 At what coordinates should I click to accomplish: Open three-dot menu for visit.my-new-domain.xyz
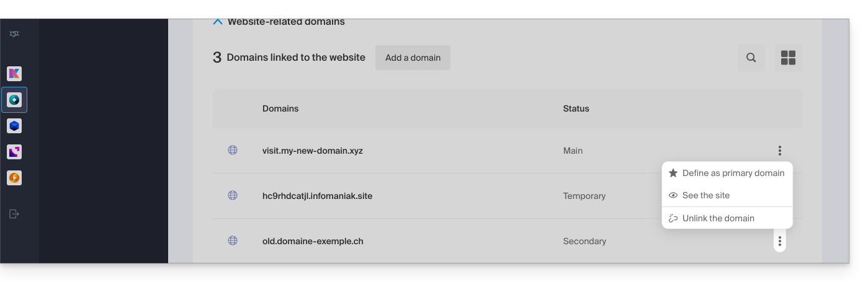(x=779, y=151)
